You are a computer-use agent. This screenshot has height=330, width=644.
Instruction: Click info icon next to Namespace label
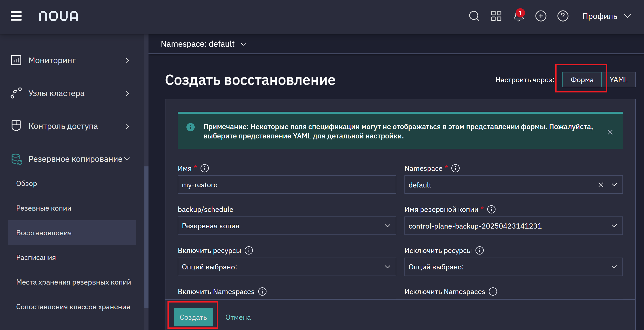coord(455,168)
